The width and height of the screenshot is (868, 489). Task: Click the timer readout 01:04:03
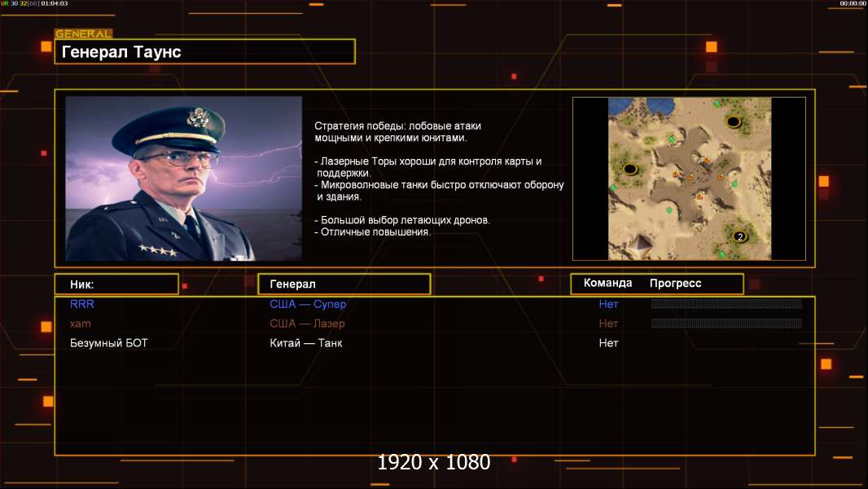pyautogui.click(x=55, y=3)
